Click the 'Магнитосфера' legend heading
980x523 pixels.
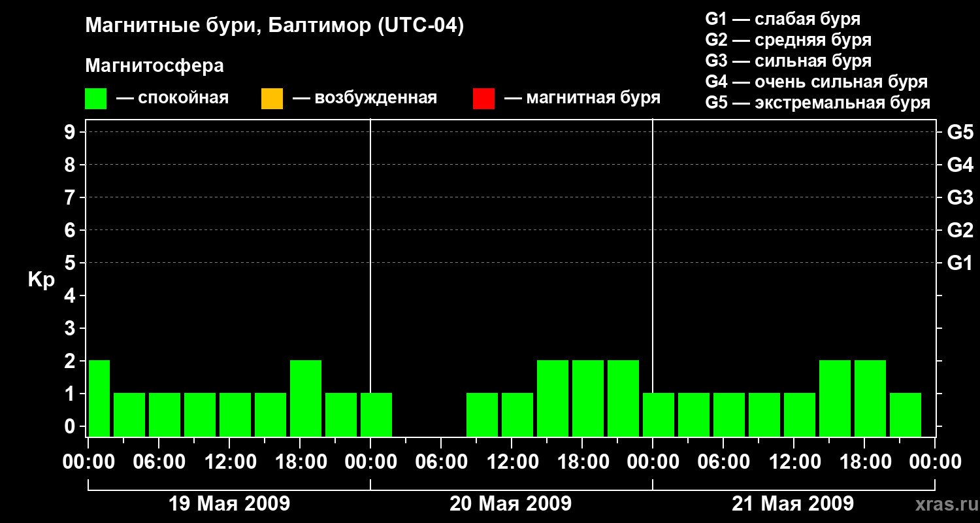pos(154,66)
